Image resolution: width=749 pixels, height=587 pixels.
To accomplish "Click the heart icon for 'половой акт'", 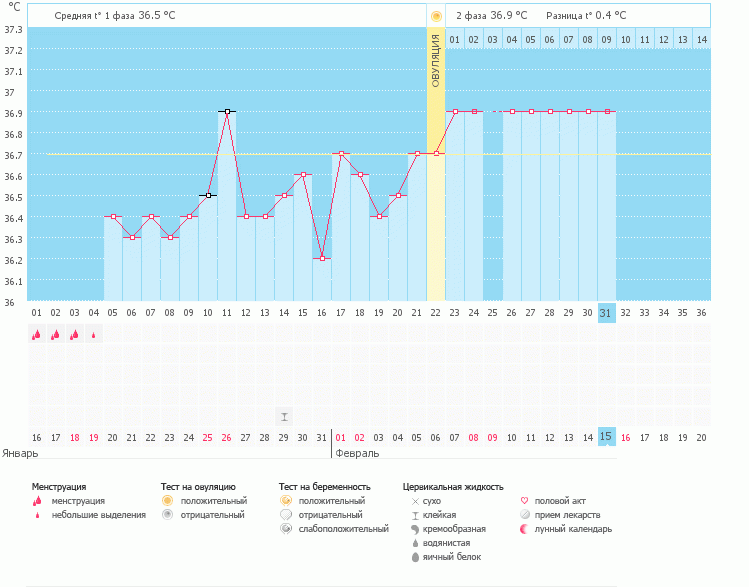I will tap(524, 501).
